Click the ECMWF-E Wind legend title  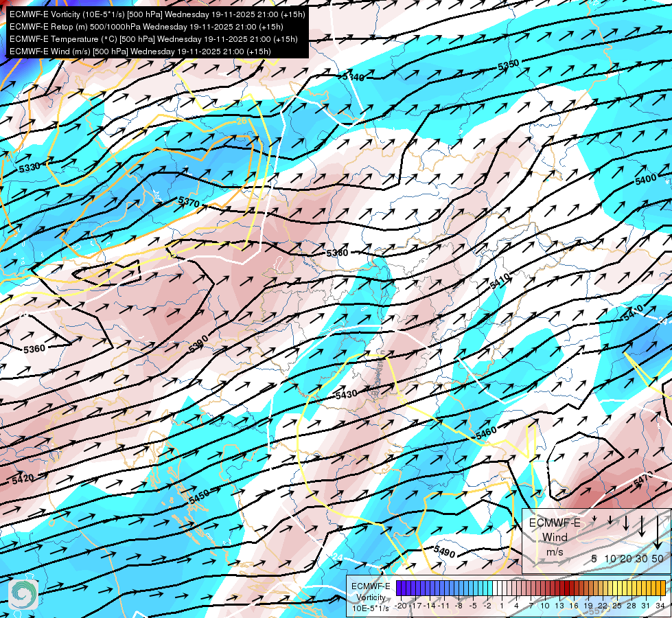tap(555, 529)
